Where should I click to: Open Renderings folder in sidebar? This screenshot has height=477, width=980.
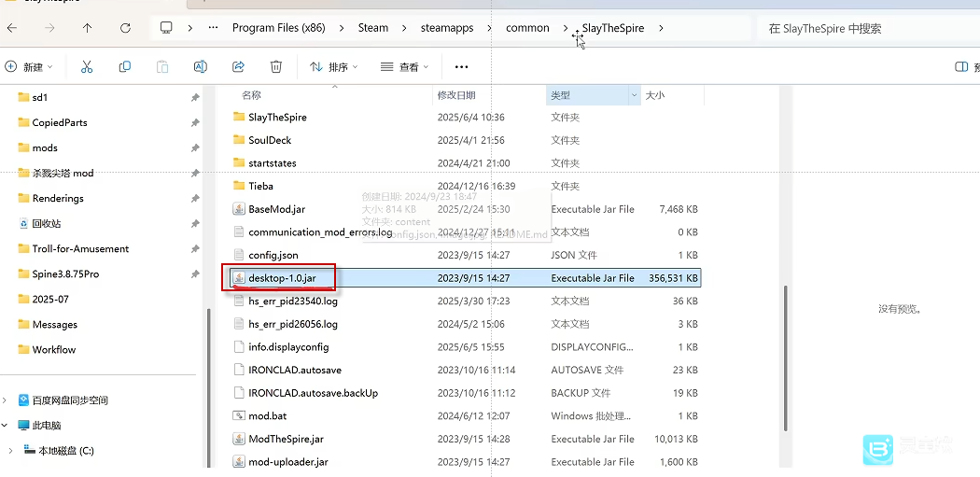click(x=58, y=198)
